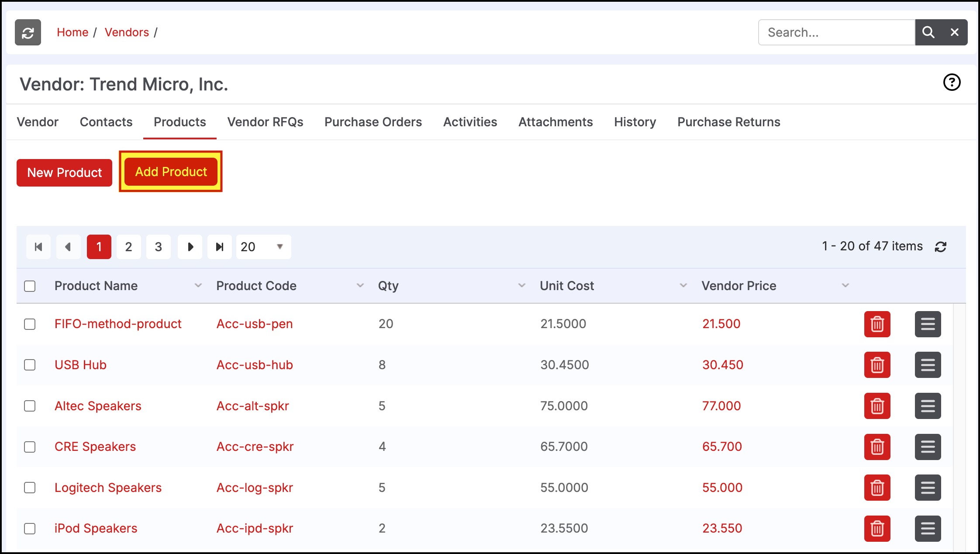Delete the FIFO-method-product row
This screenshot has width=980, height=554.
tap(877, 324)
